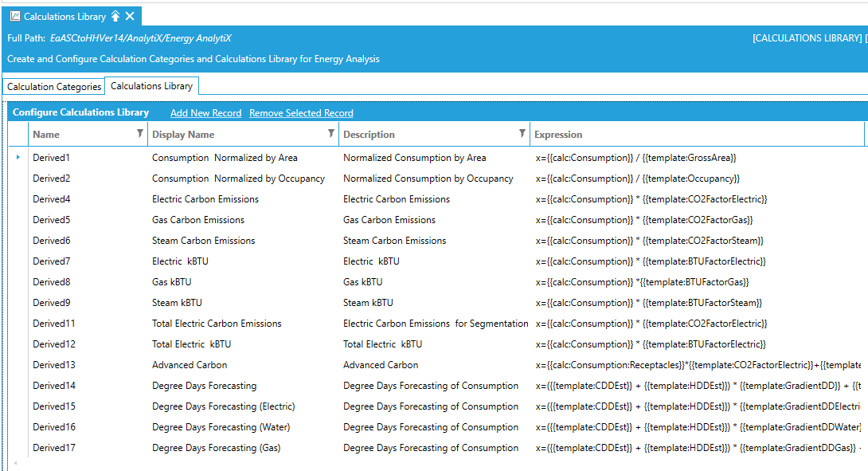Select the Calculations Library sub-tab
The width and height of the screenshot is (868, 471).
pyautogui.click(x=151, y=86)
